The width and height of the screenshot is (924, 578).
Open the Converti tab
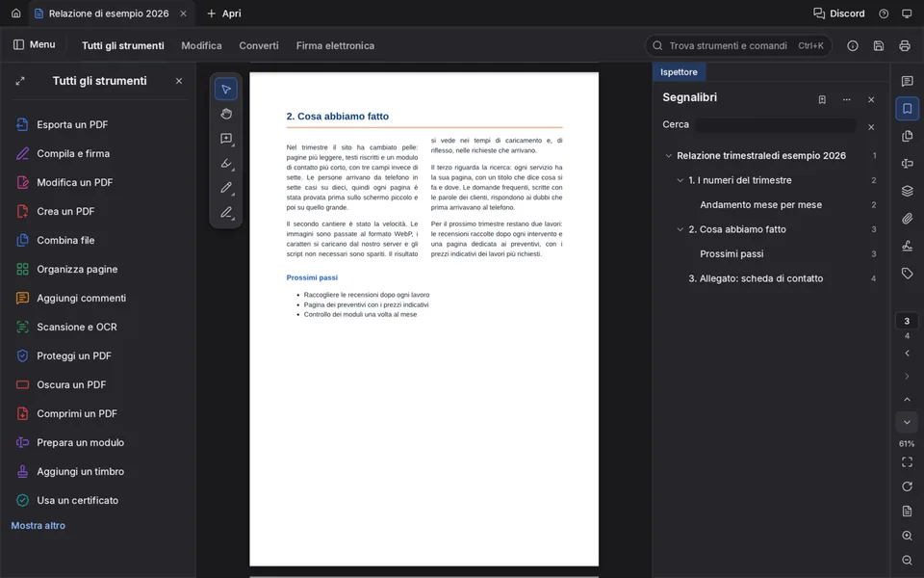pos(259,45)
